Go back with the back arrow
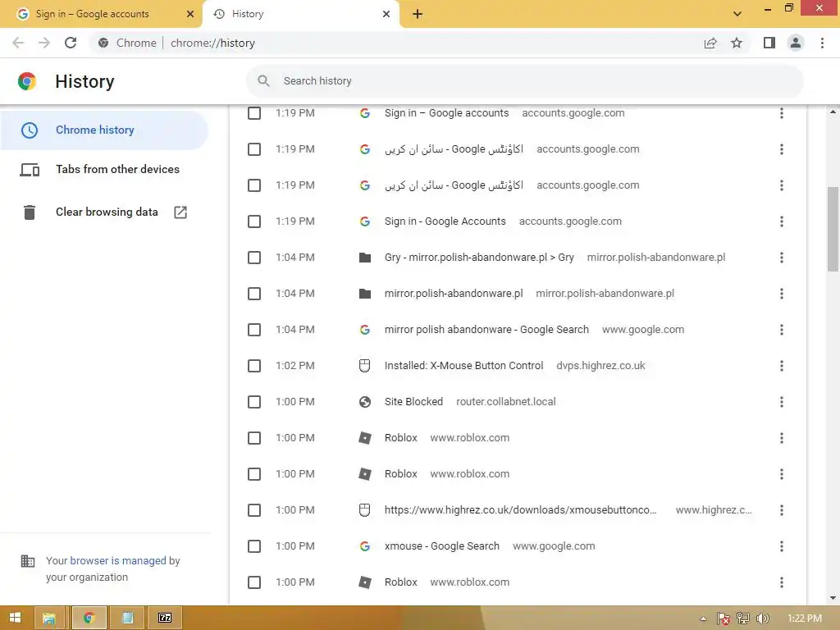Screen dimensions: 840x630 click(18, 43)
